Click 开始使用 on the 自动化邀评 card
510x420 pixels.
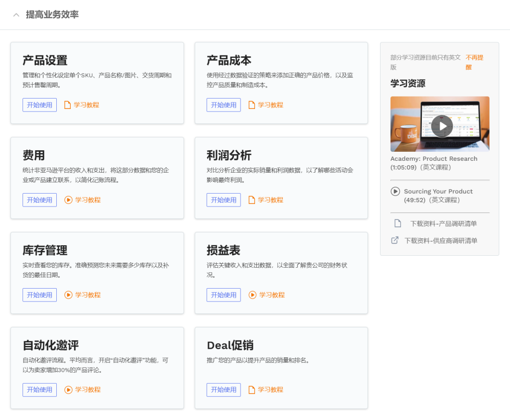[x=39, y=390]
